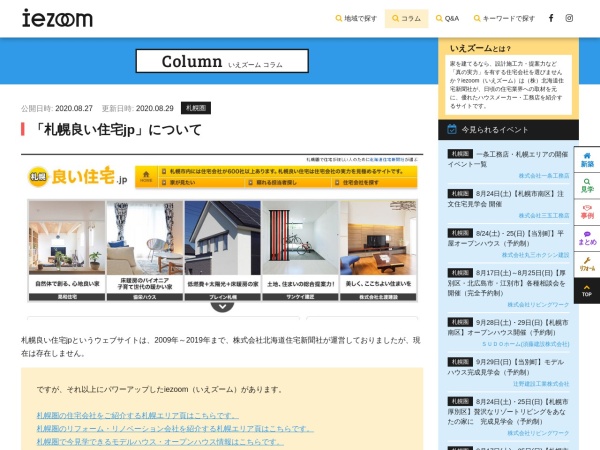The image size is (600, 450).
Task: Click the calendar icon beside 今見られるイベント
Action: [452, 129]
